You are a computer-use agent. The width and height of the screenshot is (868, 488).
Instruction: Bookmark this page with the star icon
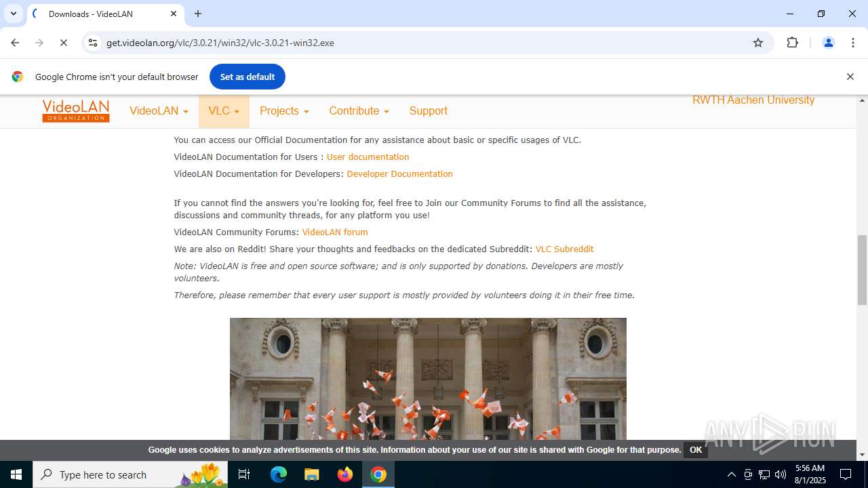[758, 43]
